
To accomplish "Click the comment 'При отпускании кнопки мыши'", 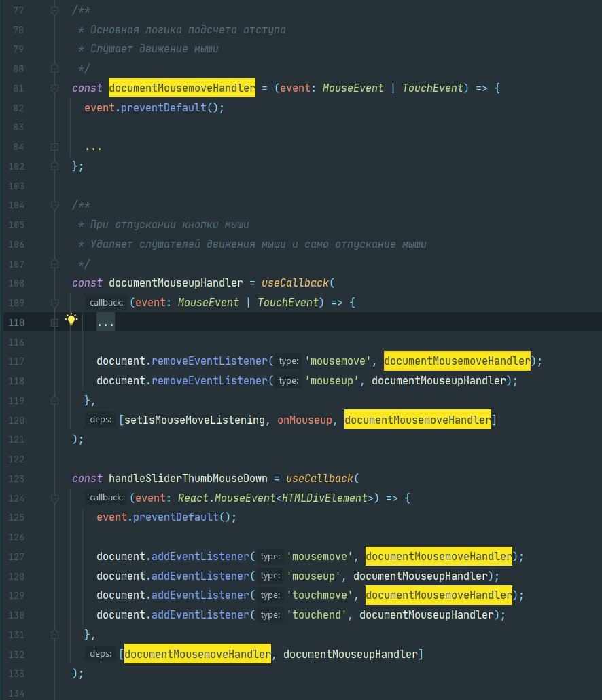I will [170, 225].
